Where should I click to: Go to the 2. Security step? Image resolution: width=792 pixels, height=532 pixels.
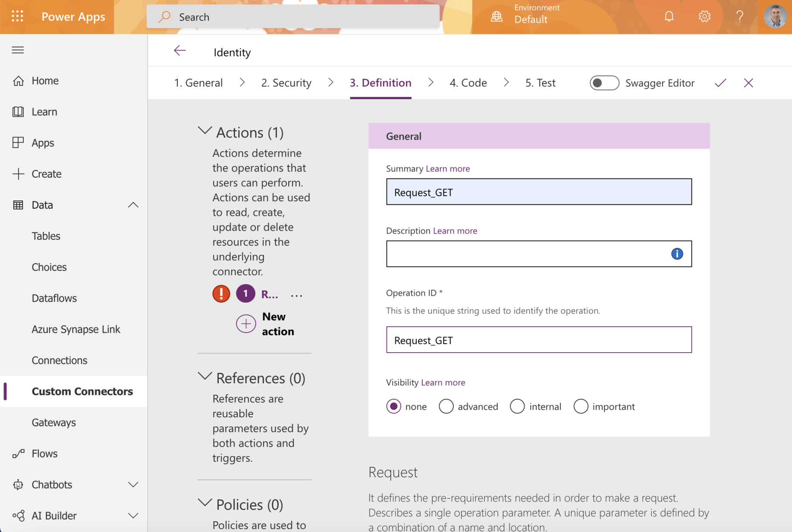(x=286, y=83)
